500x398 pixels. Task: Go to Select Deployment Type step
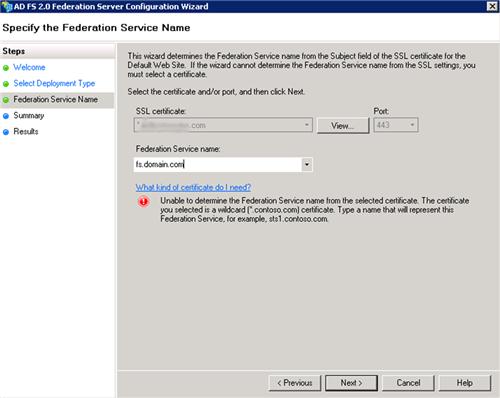tap(54, 83)
